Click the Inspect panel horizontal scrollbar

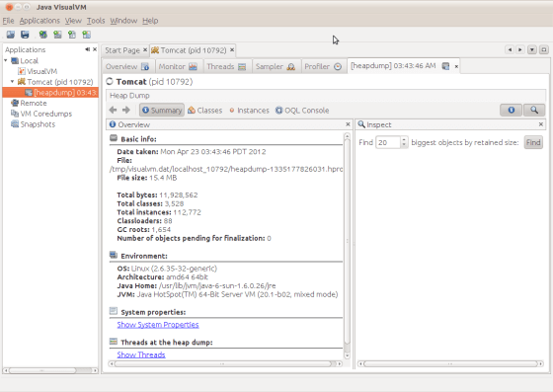click(450, 363)
